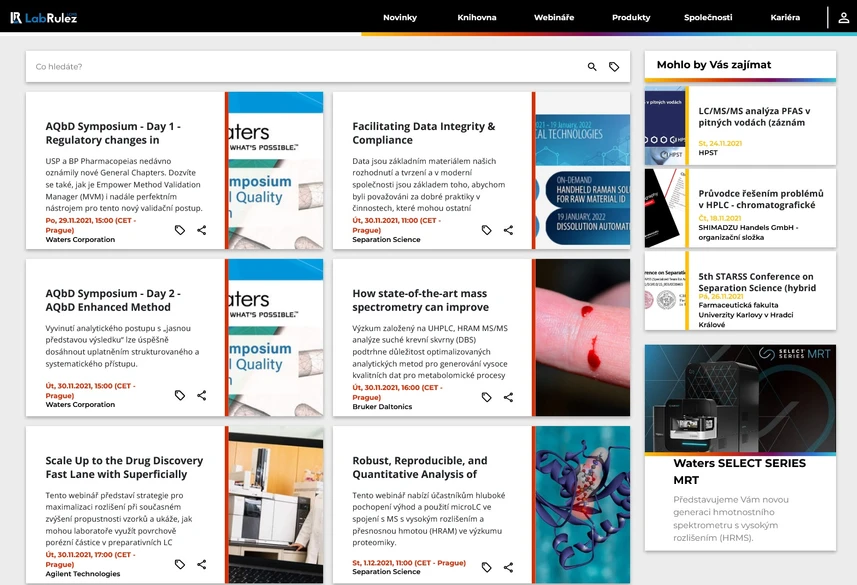Share the Robust, Reproducible webinar
The height and width of the screenshot is (585, 857).
pos(508,568)
